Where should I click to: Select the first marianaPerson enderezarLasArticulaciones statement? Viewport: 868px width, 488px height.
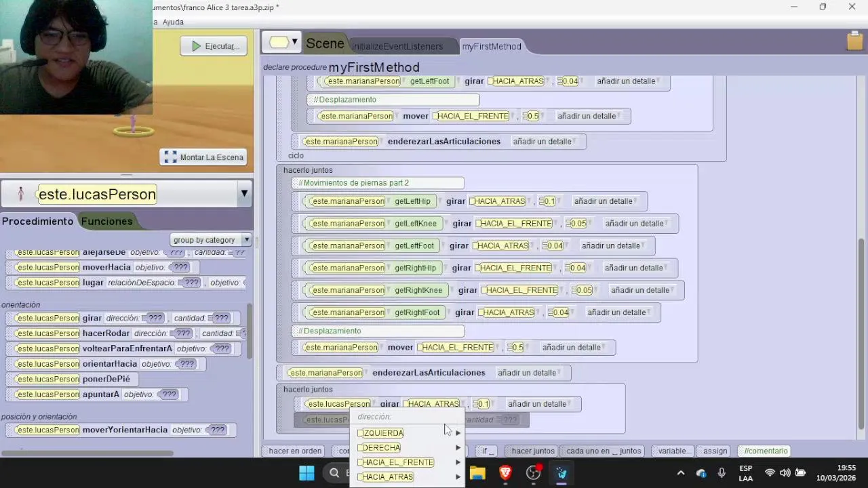pos(439,142)
